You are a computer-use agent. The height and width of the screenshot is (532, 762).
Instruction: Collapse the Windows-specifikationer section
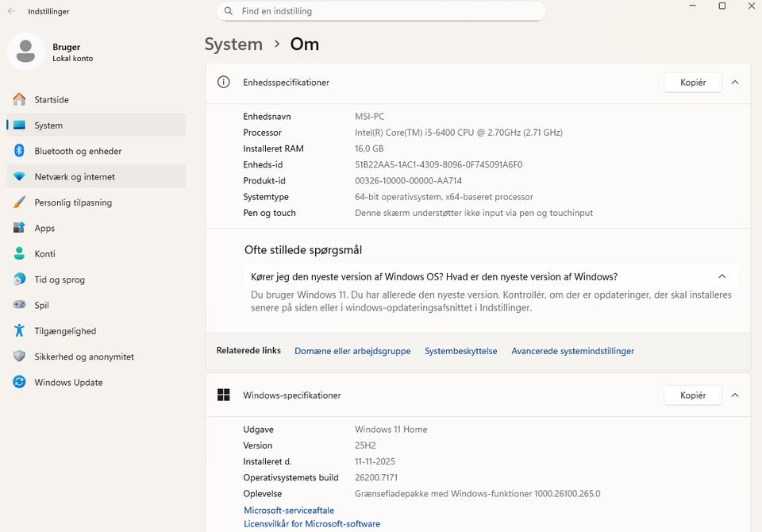tap(735, 395)
